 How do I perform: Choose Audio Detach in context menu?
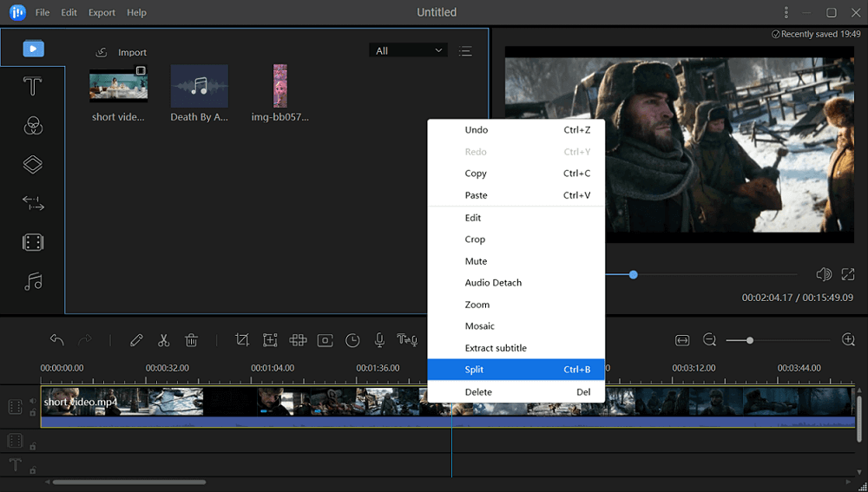coord(493,283)
